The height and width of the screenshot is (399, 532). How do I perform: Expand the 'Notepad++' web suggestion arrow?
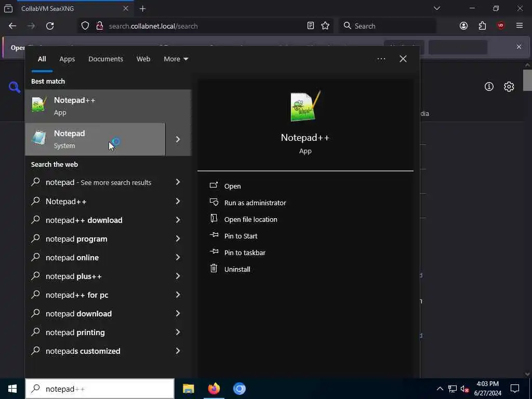click(x=178, y=201)
